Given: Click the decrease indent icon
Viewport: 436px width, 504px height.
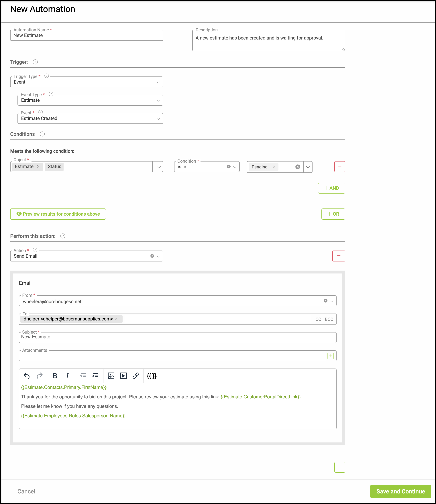Looking at the screenshot, I should [x=83, y=376].
